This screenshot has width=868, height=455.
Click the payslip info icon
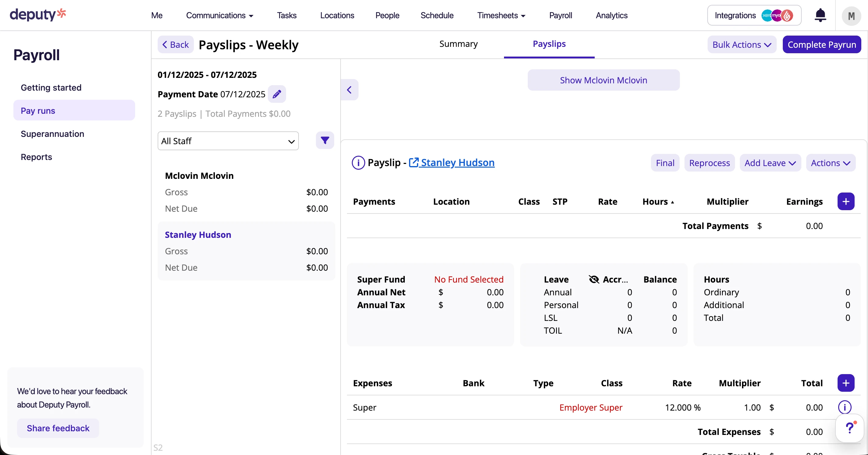358,163
